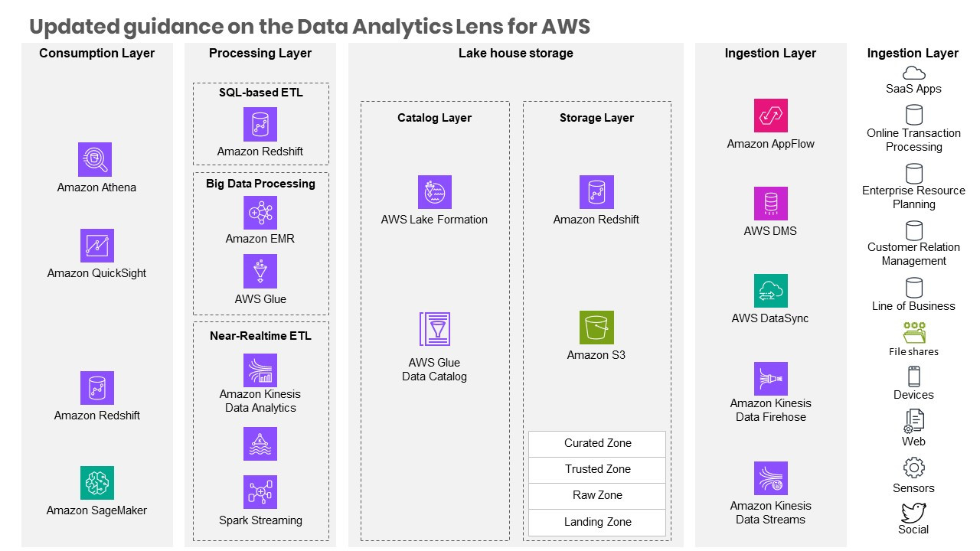Click the AWS Glue Data Catalog icon
The width and height of the screenshot is (980, 551).
[x=434, y=329]
